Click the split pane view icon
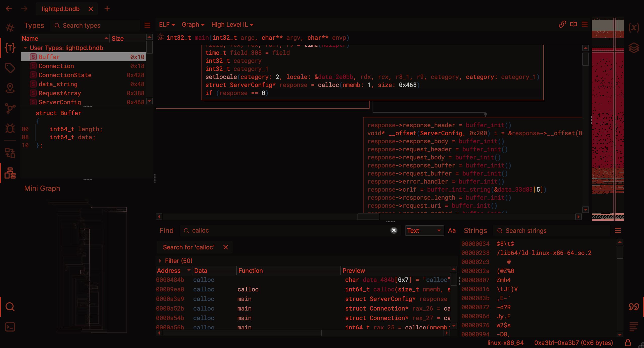This screenshot has height=348, width=644. [574, 24]
